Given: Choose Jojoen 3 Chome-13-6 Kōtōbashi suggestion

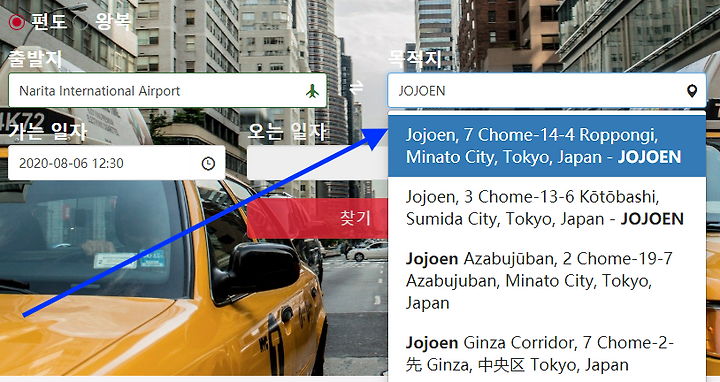Looking at the screenshot, I should (x=547, y=208).
